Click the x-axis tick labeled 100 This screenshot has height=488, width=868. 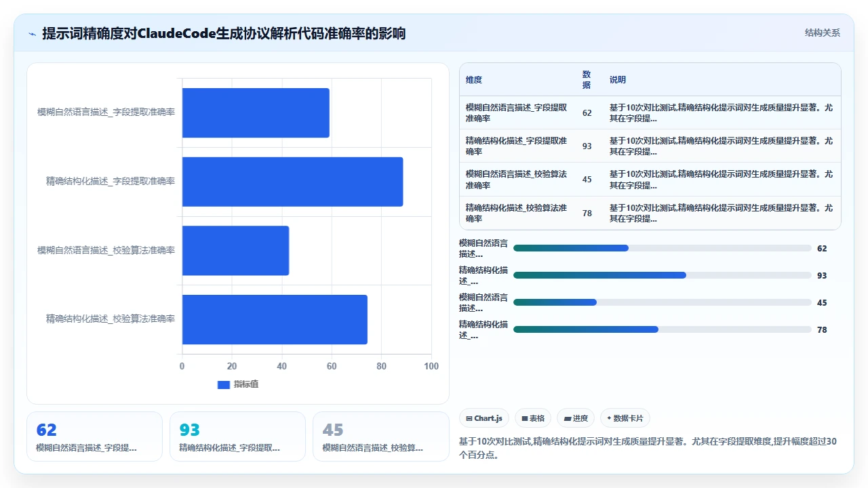pos(431,366)
